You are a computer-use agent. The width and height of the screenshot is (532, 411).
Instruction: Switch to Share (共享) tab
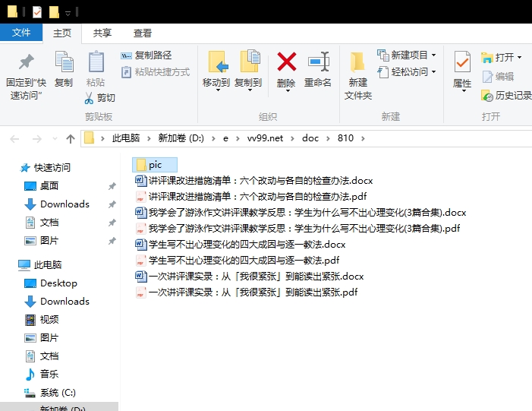click(x=102, y=33)
